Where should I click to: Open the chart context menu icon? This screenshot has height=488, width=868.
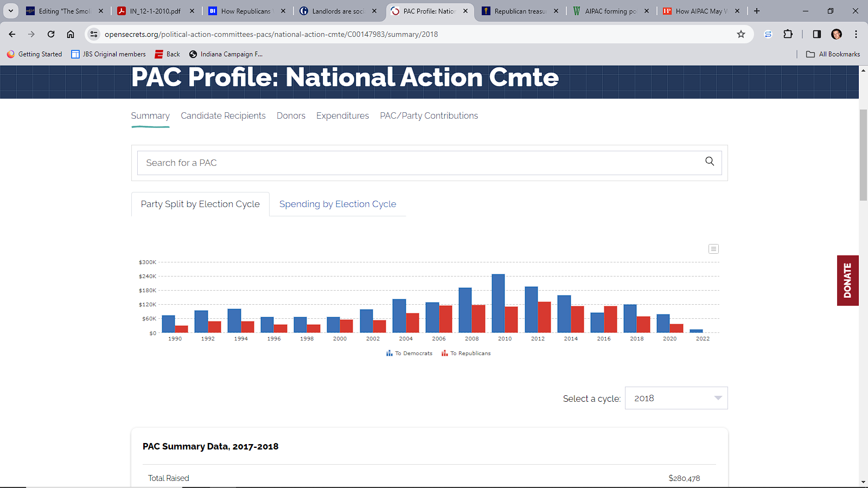coord(713,249)
